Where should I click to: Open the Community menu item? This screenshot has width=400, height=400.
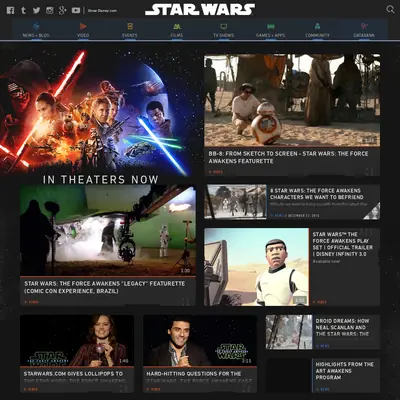pos(317,35)
